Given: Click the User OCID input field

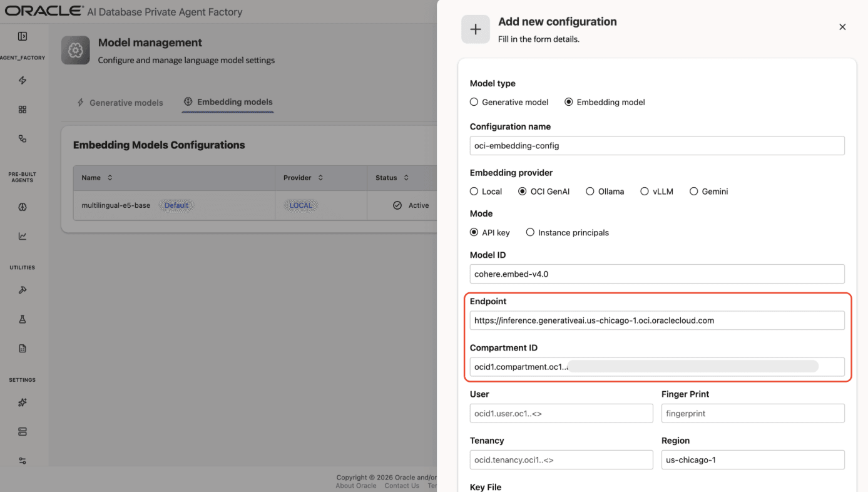Looking at the screenshot, I should [561, 413].
